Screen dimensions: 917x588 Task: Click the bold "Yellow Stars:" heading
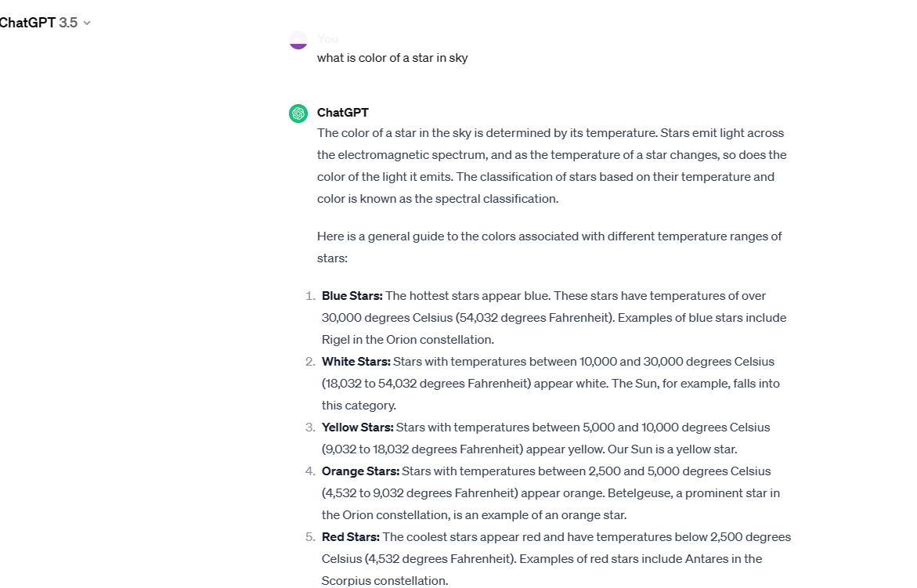[x=357, y=427]
